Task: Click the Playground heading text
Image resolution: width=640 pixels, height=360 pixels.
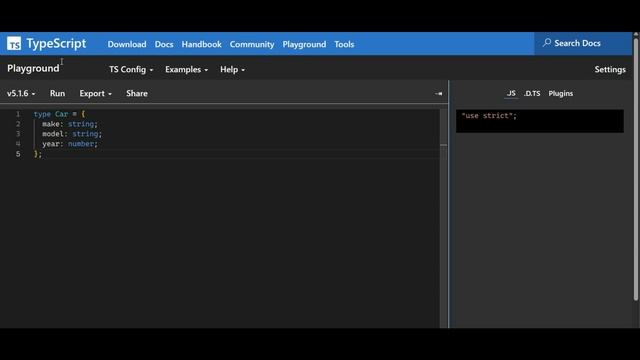Action: click(33, 68)
